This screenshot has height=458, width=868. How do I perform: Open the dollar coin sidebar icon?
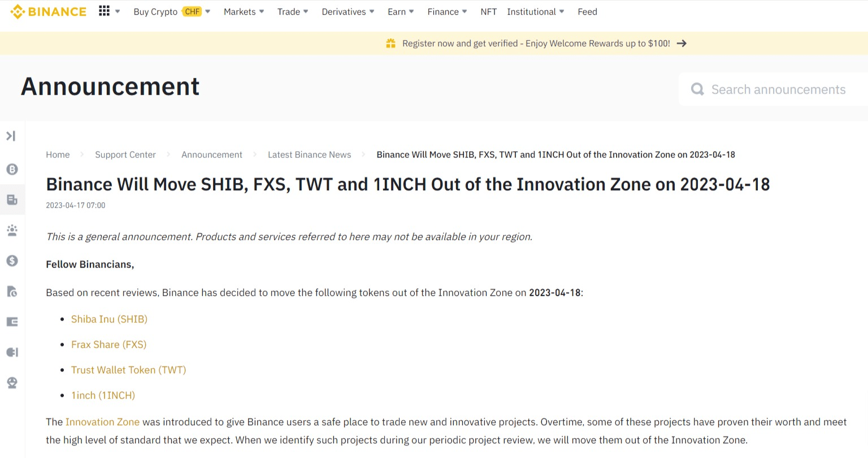(12, 260)
